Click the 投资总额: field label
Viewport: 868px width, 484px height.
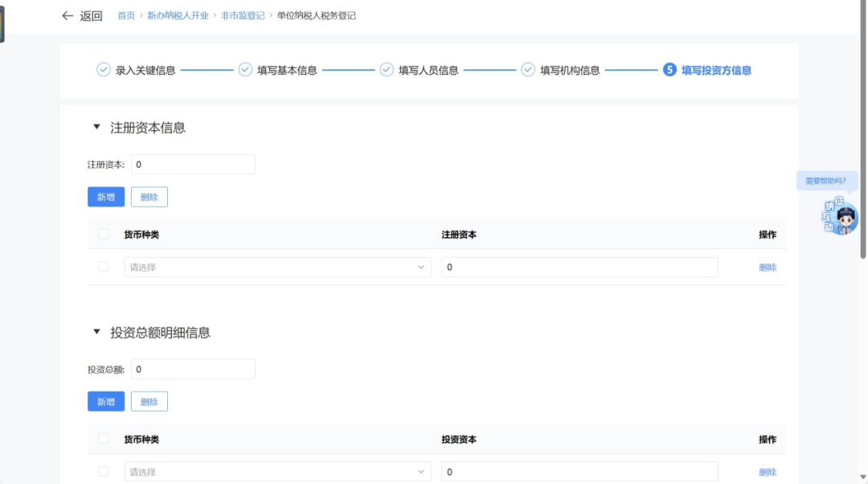click(106, 370)
